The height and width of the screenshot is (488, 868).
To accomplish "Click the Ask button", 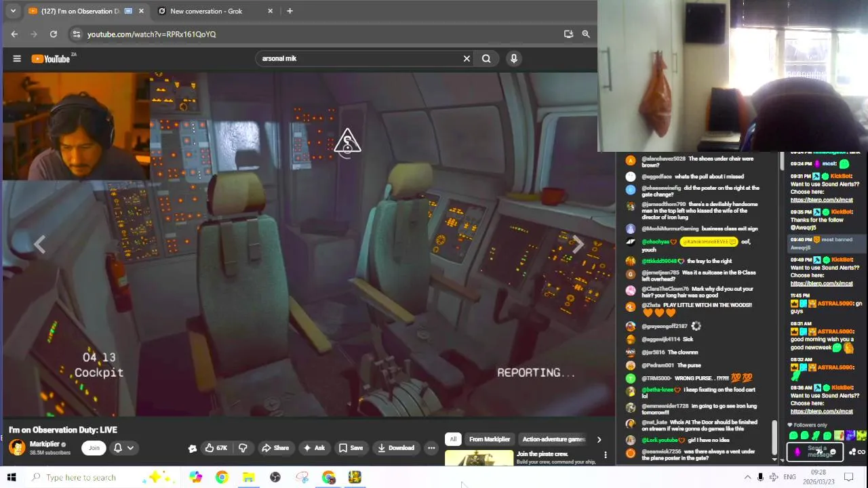I will [314, 447].
